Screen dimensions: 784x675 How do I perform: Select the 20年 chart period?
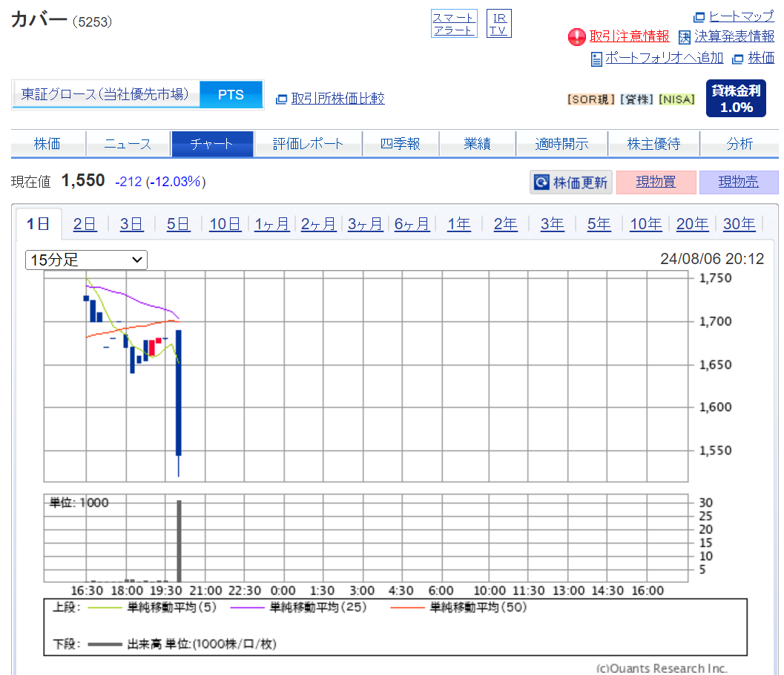click(x=693, y=224)
